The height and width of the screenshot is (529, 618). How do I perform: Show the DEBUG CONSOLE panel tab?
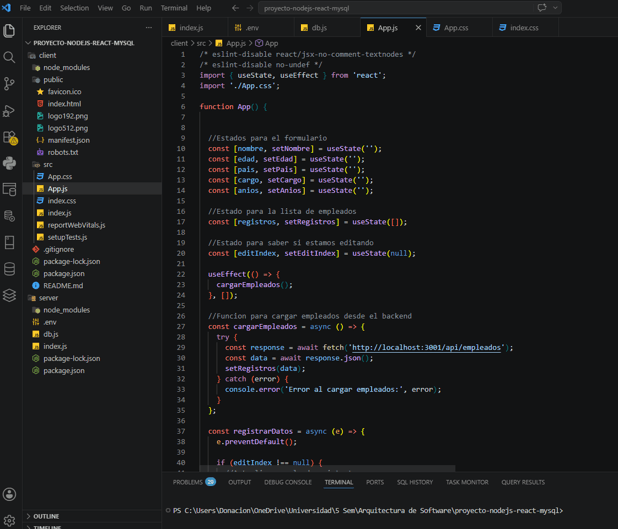point(288,482)
